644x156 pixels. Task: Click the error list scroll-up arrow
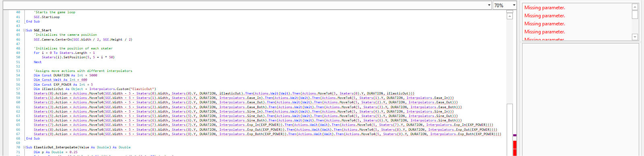coord(635,6)
